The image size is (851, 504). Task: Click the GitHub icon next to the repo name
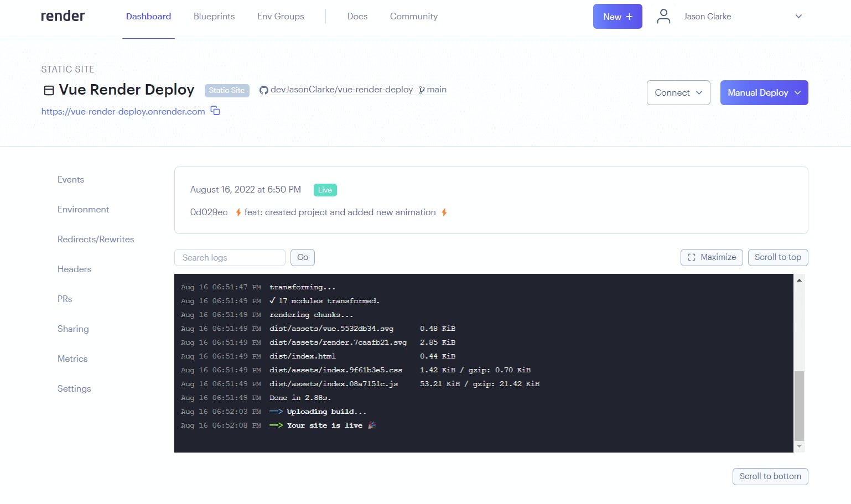point(264,90)
